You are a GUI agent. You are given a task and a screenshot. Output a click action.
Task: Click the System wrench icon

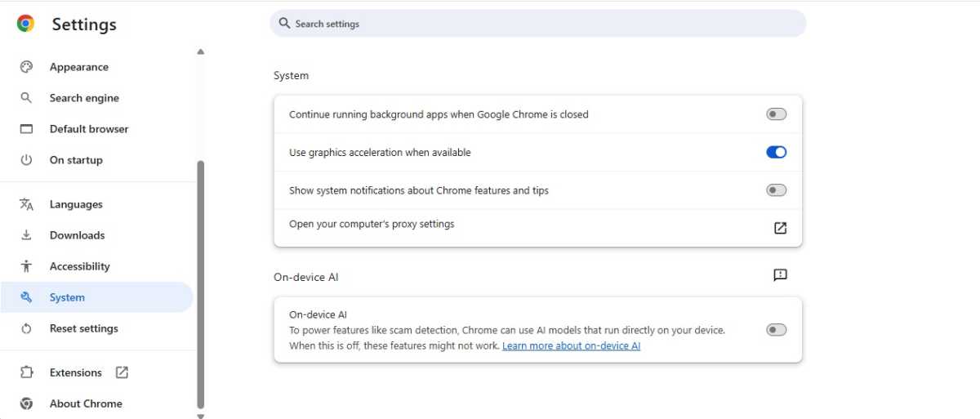[x=26, y=297]
